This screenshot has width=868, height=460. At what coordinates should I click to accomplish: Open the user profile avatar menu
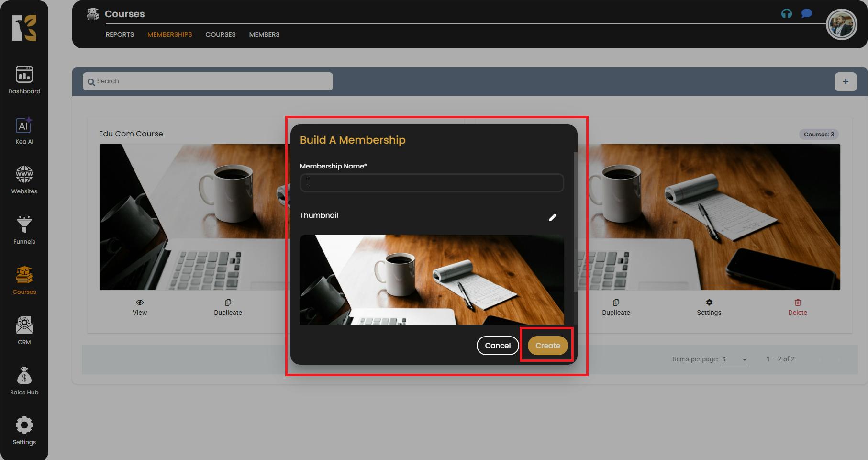(x=841, y=25)
